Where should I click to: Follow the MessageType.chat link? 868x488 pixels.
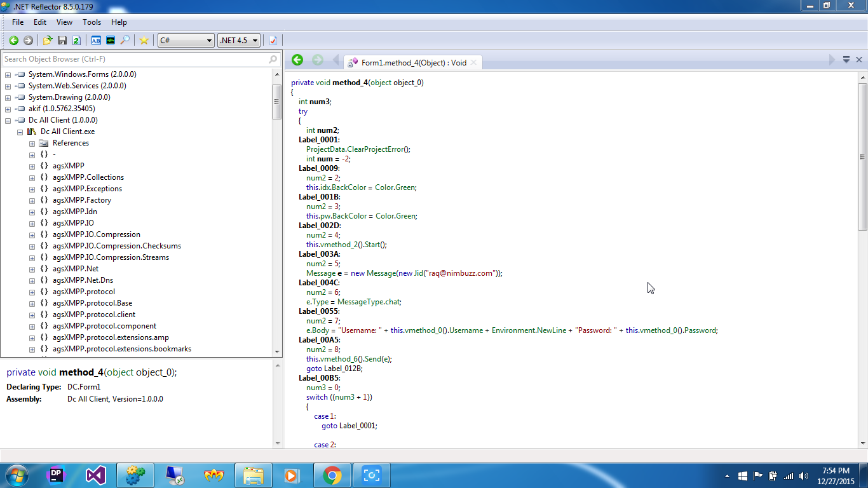369,302
